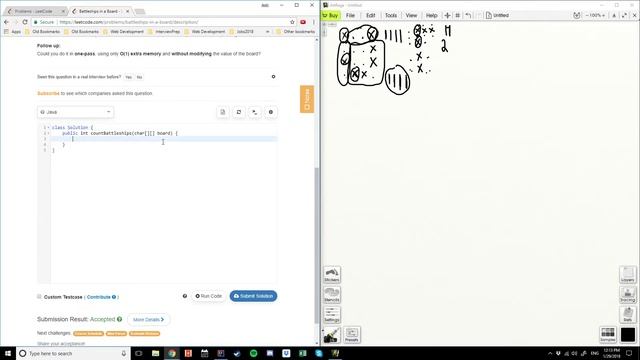Open the Stickers panel in ArtRage
This screenshot has height=360, width=640.
pyautogui.click(x=332, y=274)
